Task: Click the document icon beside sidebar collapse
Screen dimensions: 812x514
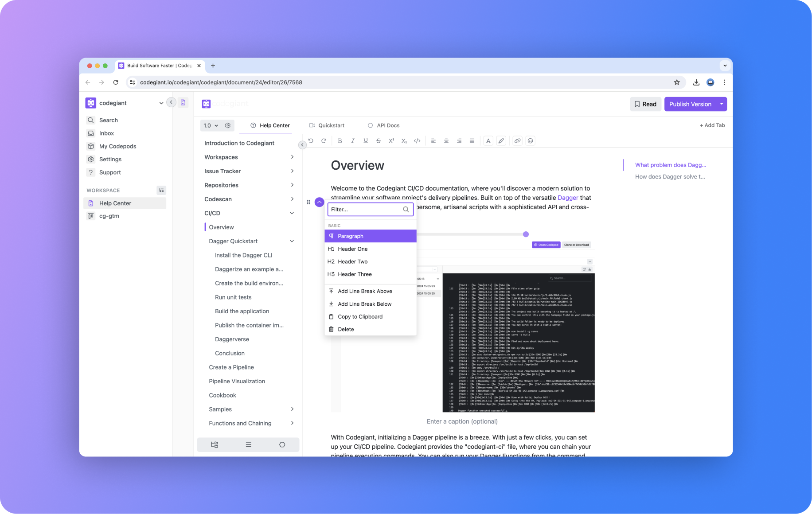Action: click(183, 102)
